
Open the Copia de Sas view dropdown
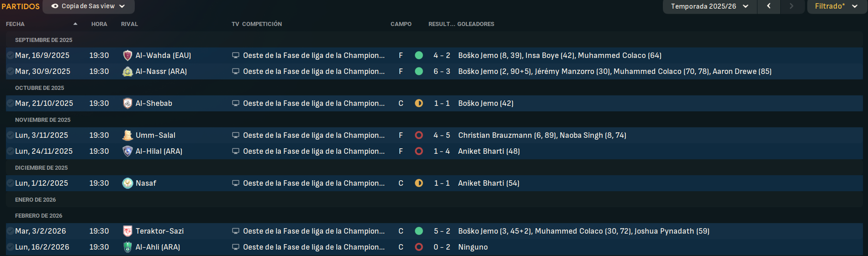click(89, 6)
